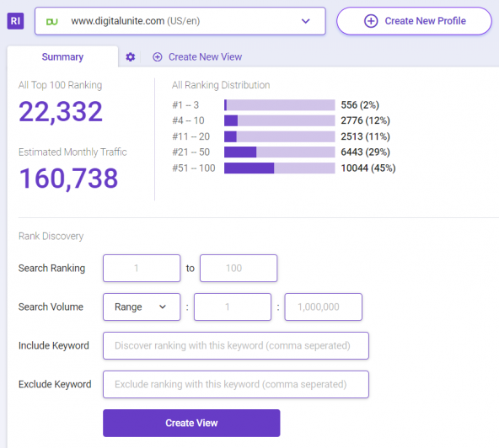Open the Search Volume Range dropdown
This screenshot has width=499, height=448.
pos(142,307)
